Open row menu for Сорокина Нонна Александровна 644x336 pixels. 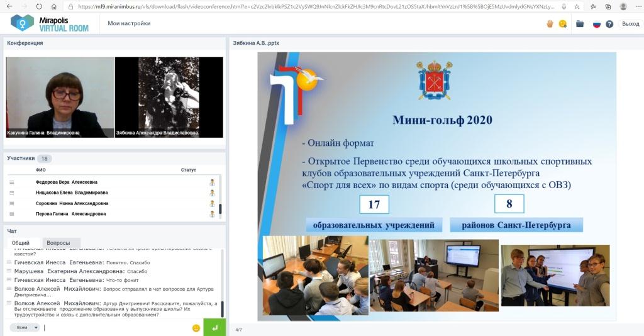coord(11,203)
